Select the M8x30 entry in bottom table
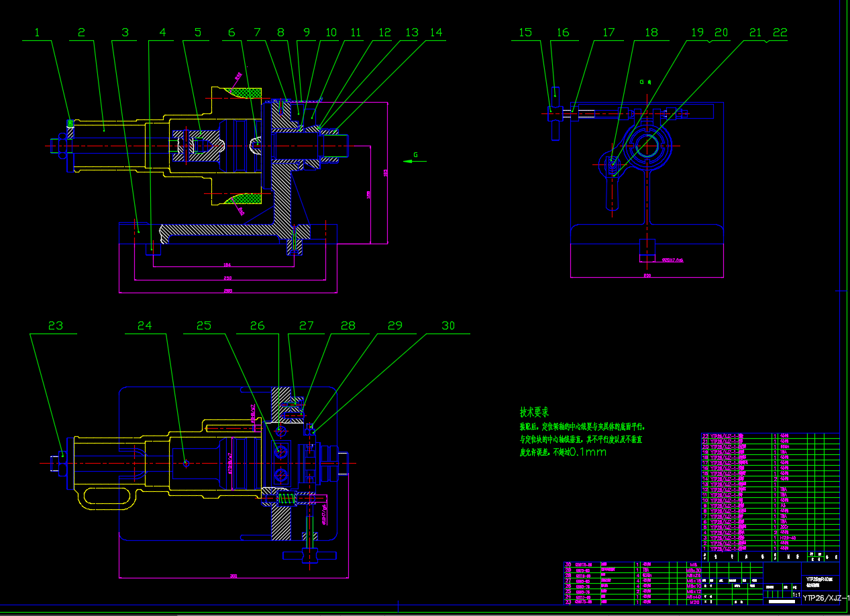The height and width of the screenshot is (616, 850). (x=694, y=570)
